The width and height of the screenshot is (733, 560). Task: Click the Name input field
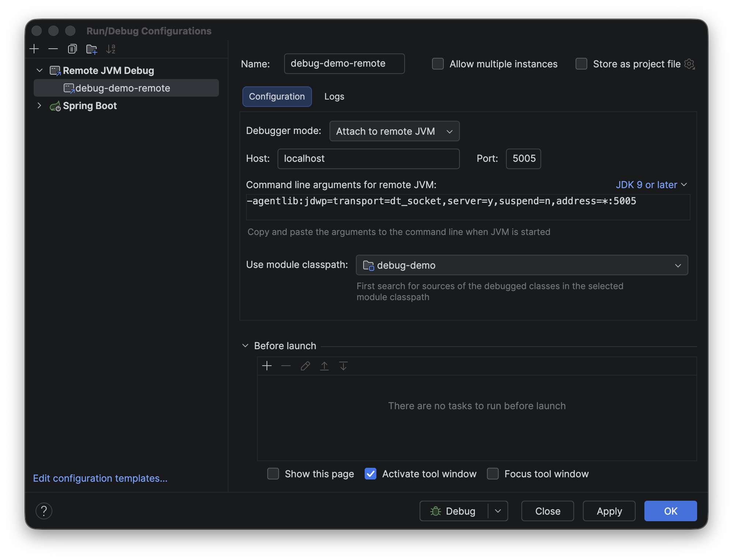pos(344,64)
